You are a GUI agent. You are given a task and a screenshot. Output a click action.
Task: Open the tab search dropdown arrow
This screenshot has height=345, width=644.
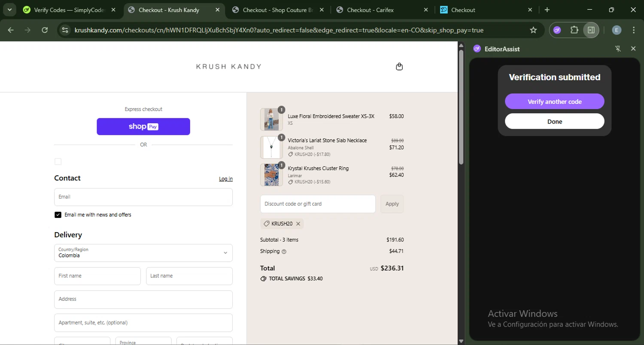click(9, 9)
